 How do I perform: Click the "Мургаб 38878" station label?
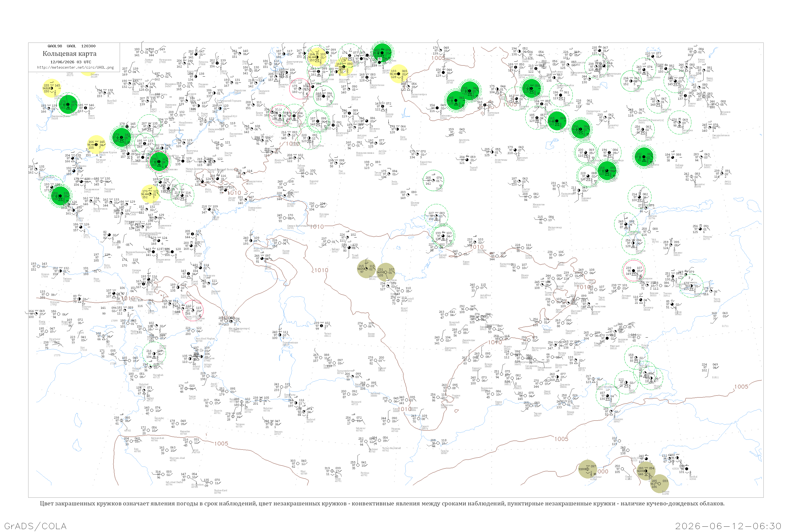(658, 387)
